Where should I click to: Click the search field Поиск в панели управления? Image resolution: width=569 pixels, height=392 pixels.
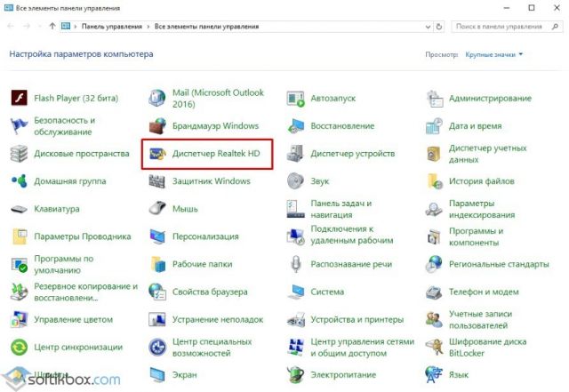click(x=506, y=27)
